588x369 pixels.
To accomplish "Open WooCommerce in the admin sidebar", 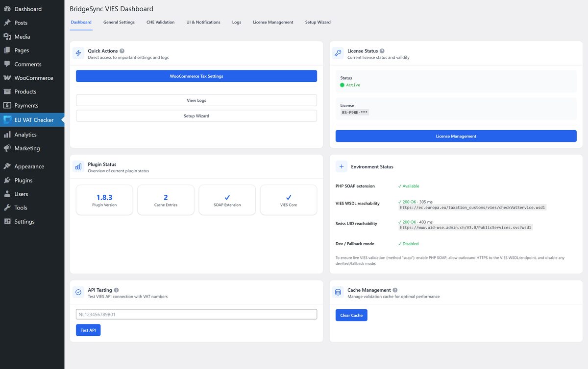I will pyautogui.click(x=33, y=78).
